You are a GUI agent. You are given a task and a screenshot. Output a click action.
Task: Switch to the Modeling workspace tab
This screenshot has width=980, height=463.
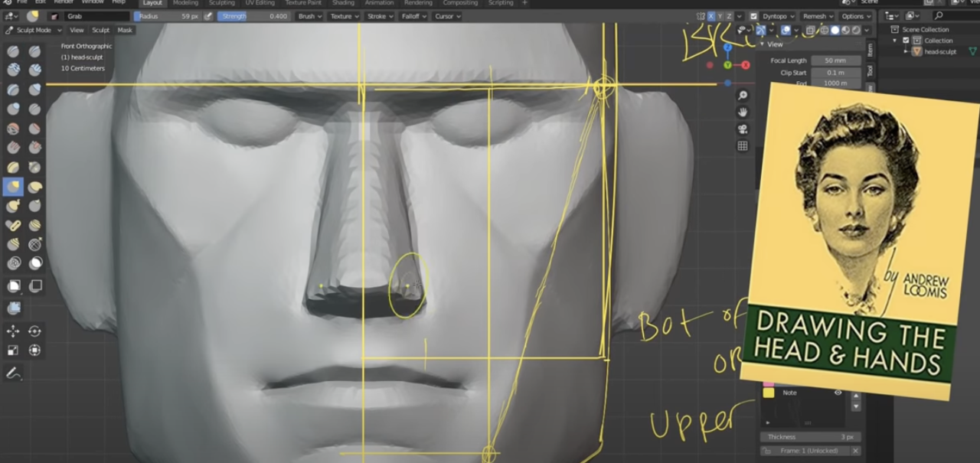coord(185,3)
